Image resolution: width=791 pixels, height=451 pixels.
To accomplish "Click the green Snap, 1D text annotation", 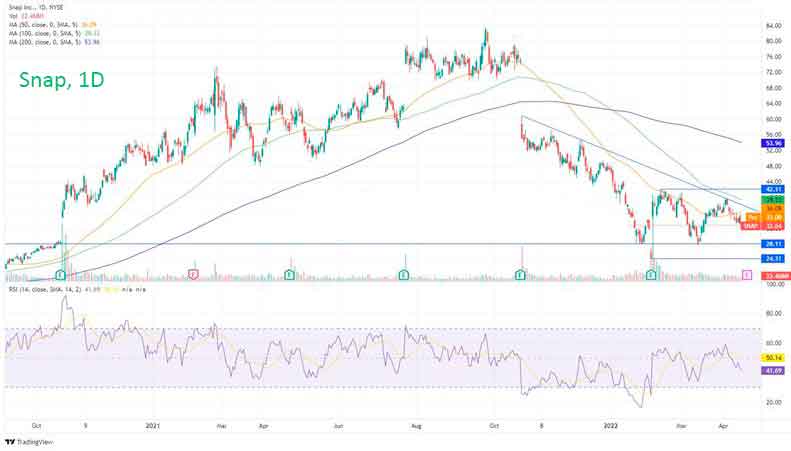I will pyautogui.click(x=62, y=80).
